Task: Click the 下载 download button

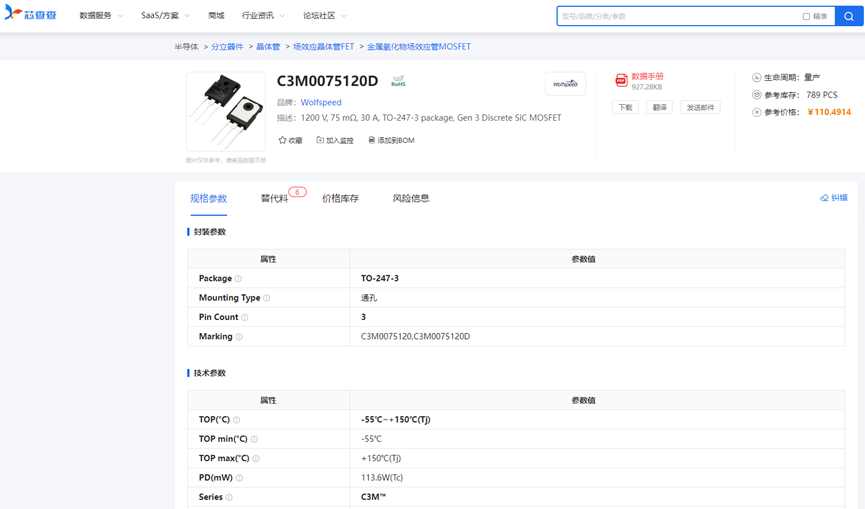Action: pos(625,108)
